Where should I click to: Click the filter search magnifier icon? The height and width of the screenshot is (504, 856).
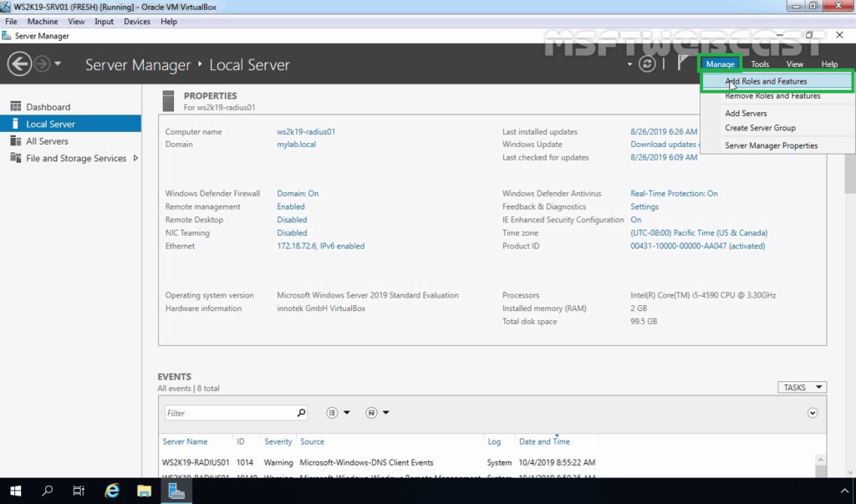pyautogui.click(x=301, y=413)
